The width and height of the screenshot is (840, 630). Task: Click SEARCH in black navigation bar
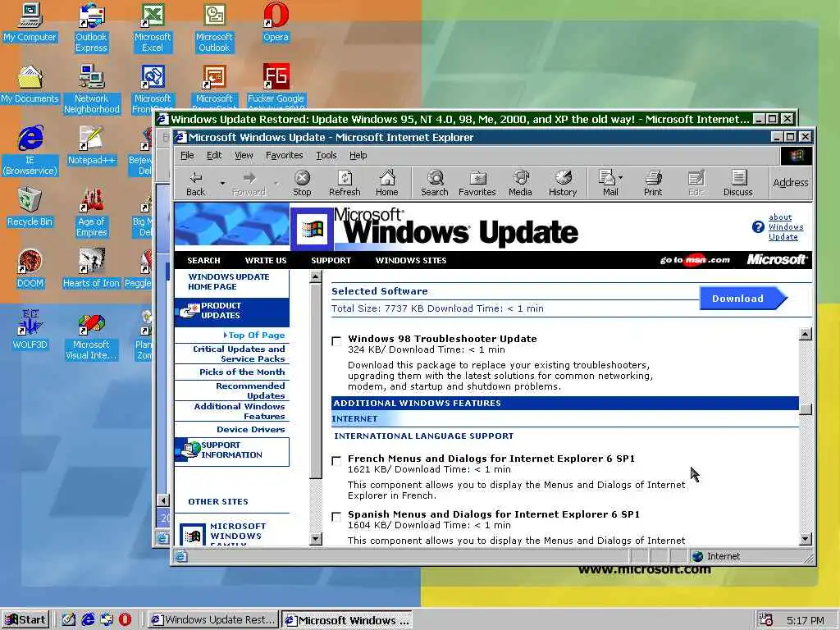point(203,260)
